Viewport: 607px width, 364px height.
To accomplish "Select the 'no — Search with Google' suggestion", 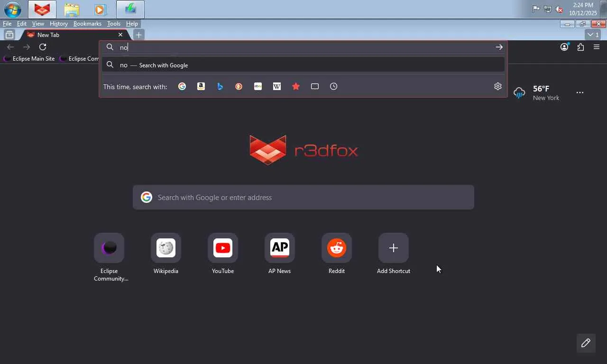I will [x=303, y=65].
